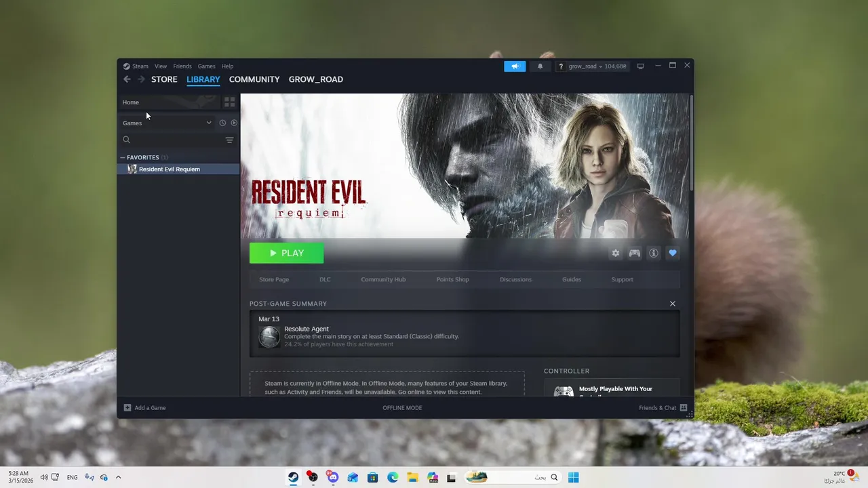Viewport: 868px width, 488px height.
Task: Click Friends & Chat label
Action: tap(657, 407)
